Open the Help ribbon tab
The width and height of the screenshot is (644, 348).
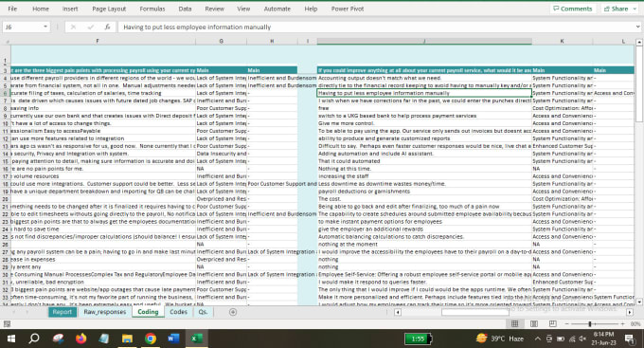[x=311, y=9]
